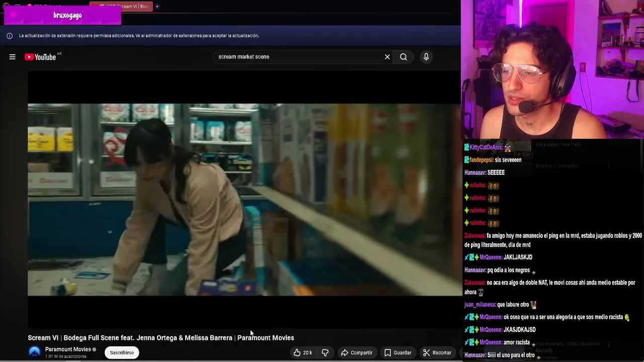This screenshot has width=644, height=362.
Task: Click the Scream VI video player
Action: tap(244, 200)
